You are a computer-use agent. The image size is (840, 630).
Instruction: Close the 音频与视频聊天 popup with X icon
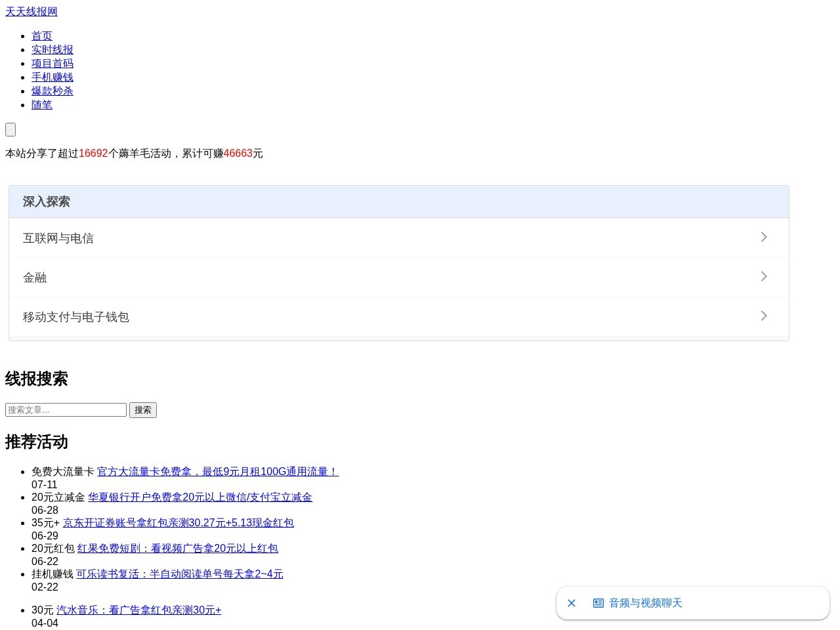point(572,603)
